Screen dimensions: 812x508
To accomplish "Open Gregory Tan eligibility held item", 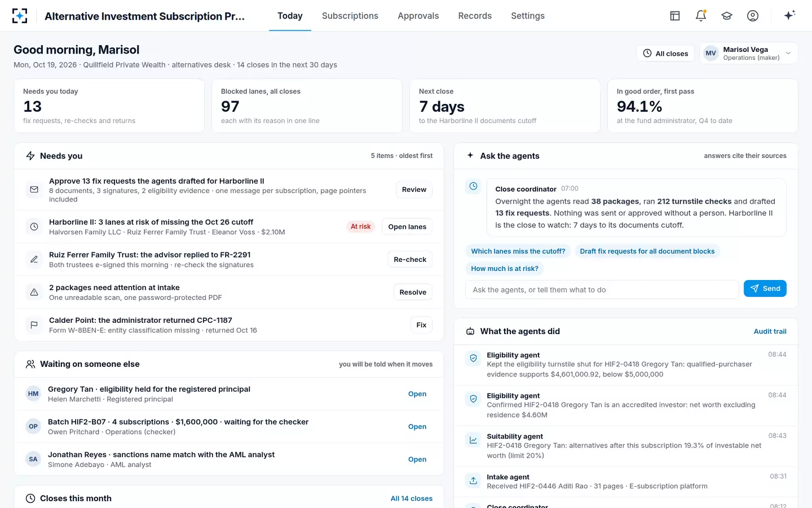I will coord(417,394).
